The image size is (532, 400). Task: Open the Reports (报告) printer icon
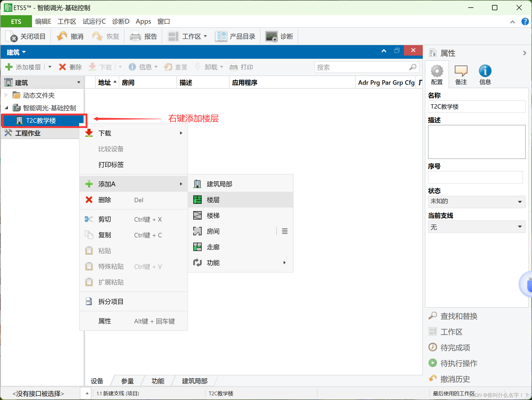click(x=135, y=36)
